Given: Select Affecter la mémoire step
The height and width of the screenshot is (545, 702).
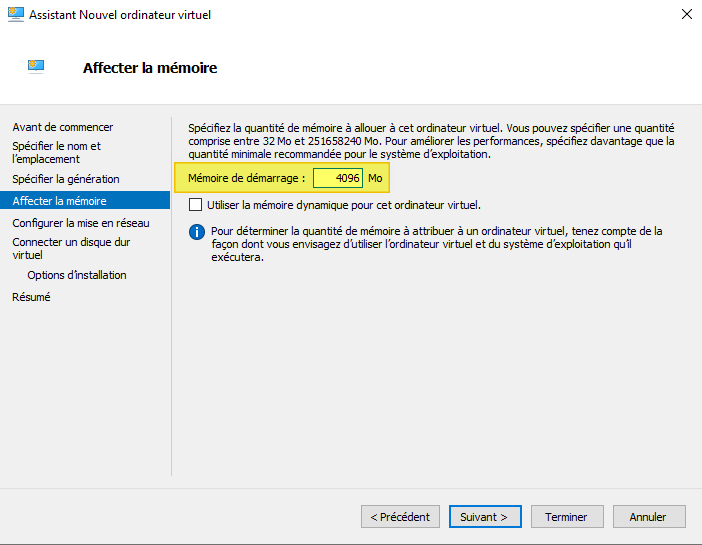Looking at the screenshot, I should coord(85,201).
